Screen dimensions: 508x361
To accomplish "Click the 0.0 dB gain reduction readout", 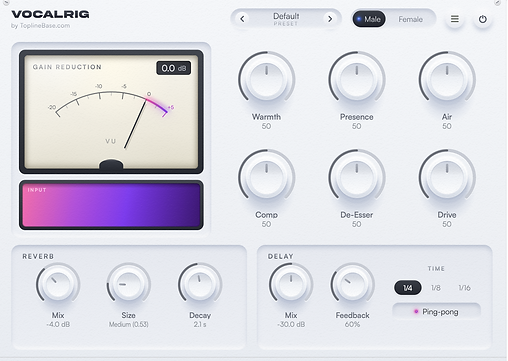I will click(x=174, y=68).
